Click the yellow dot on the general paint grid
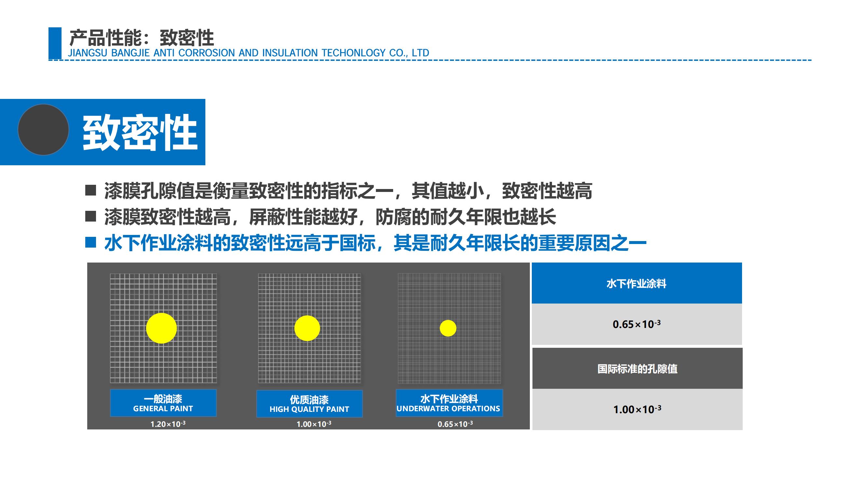The image size is (868, 488). 161,328
